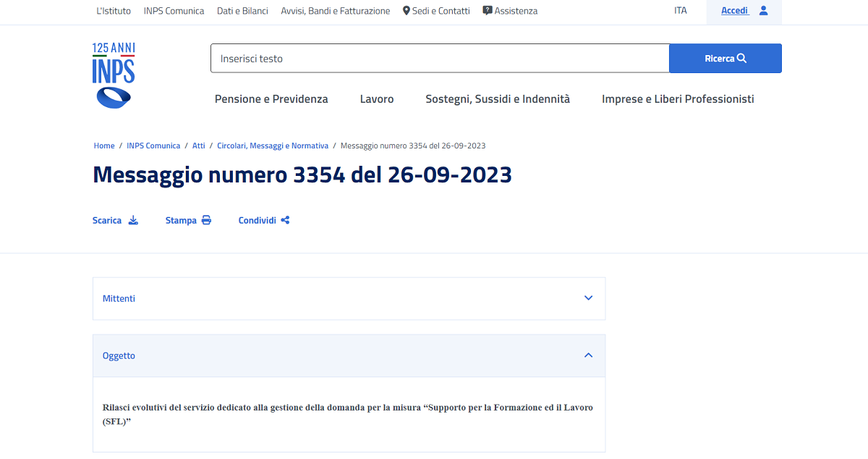Image resolution: width=868 pixels, height=459 pixels.
Task: Click the upward chevron in the Oggetto header
Action: 587,355
